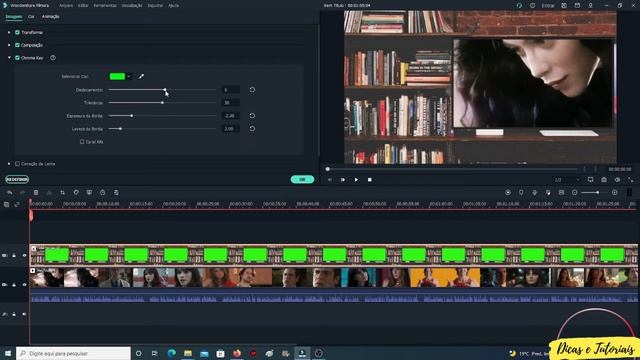Open the green screen tool icon

pos(89,192)
